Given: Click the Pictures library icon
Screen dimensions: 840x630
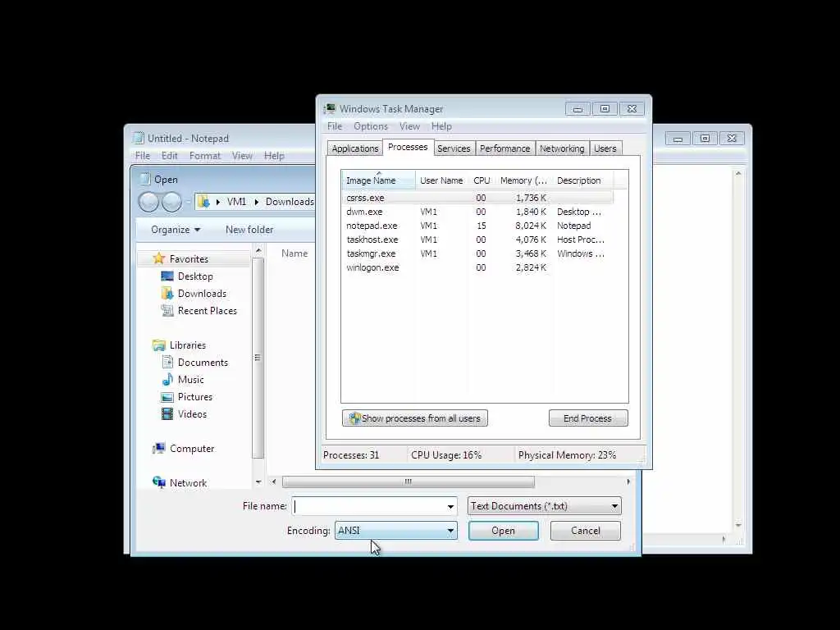Looking at the screenshot, I should 167,397.
